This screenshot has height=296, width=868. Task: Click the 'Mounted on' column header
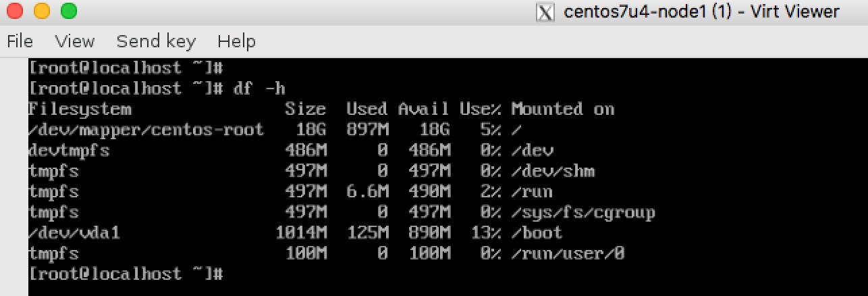tap(562, 109)
